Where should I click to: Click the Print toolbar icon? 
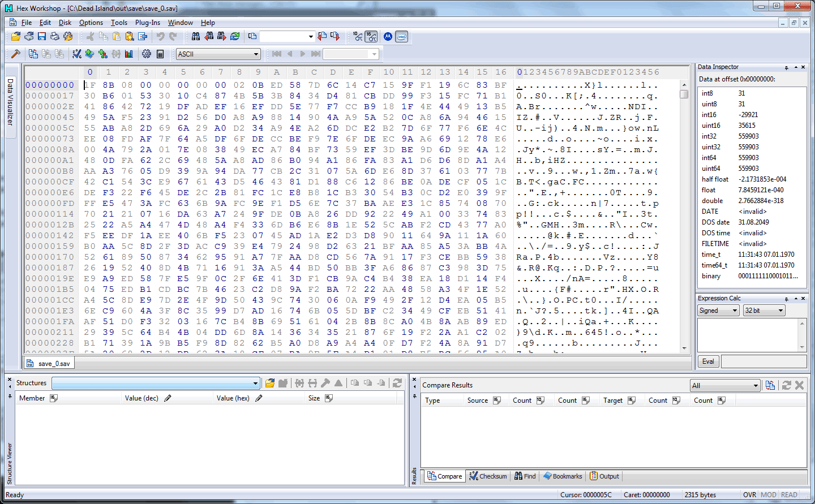[x=55, y=36]
